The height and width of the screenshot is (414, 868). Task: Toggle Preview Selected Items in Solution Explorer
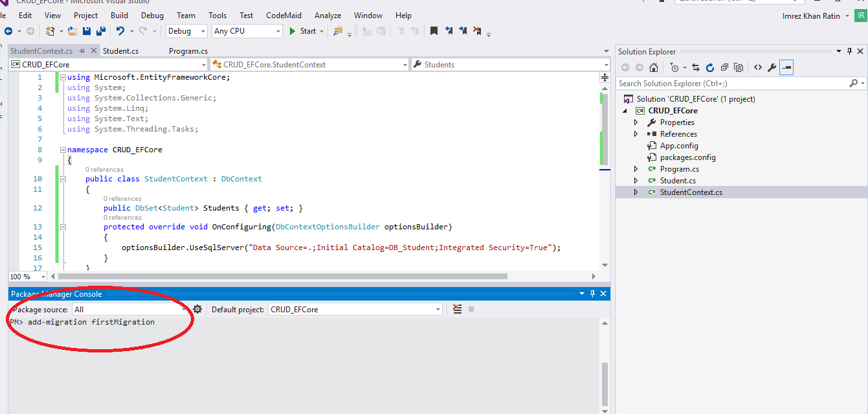786,67
